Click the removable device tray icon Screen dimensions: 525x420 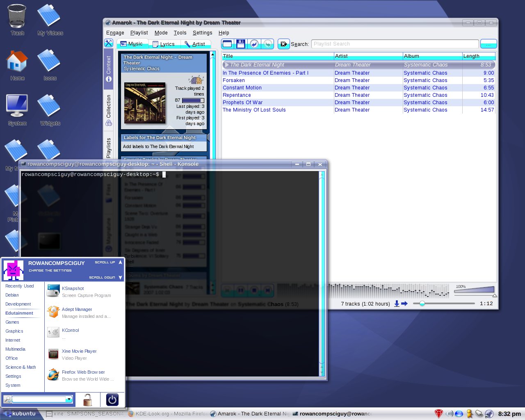[x=479, y=414]
